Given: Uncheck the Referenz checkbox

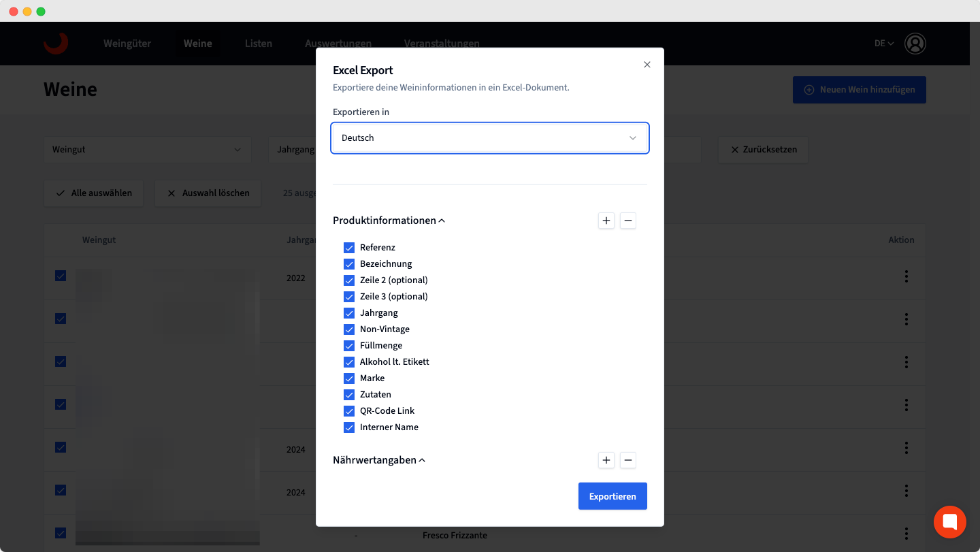Looking at the screenshot, I should pyautogui.click(x=349, y=248).
